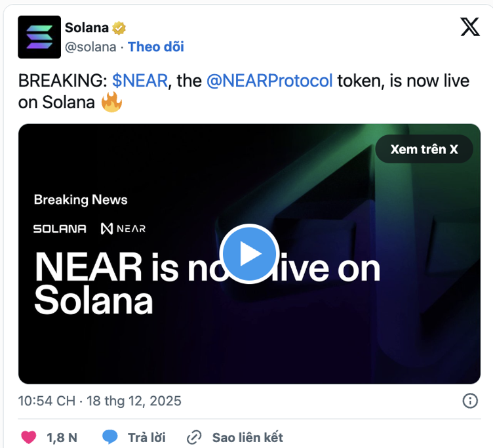
Task: Open the @solana handle link
Action: click(90, 47)
